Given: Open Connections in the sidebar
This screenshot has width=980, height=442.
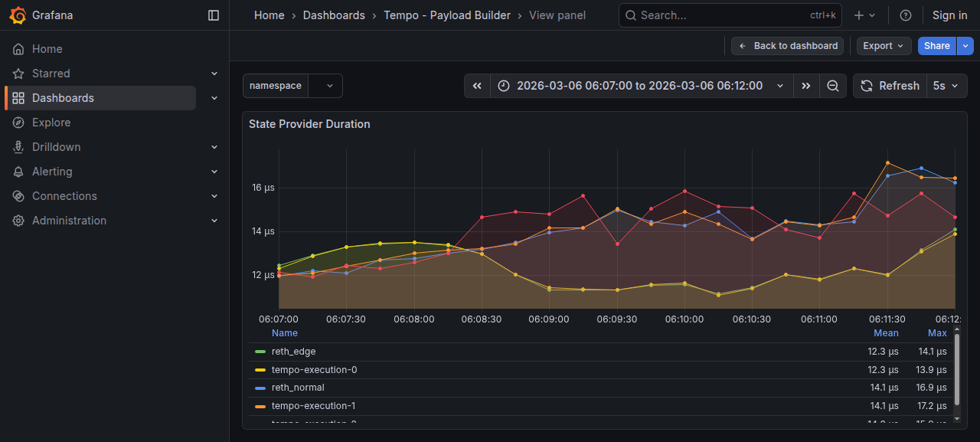Looking at the screenshot, I should pos(64,196).
